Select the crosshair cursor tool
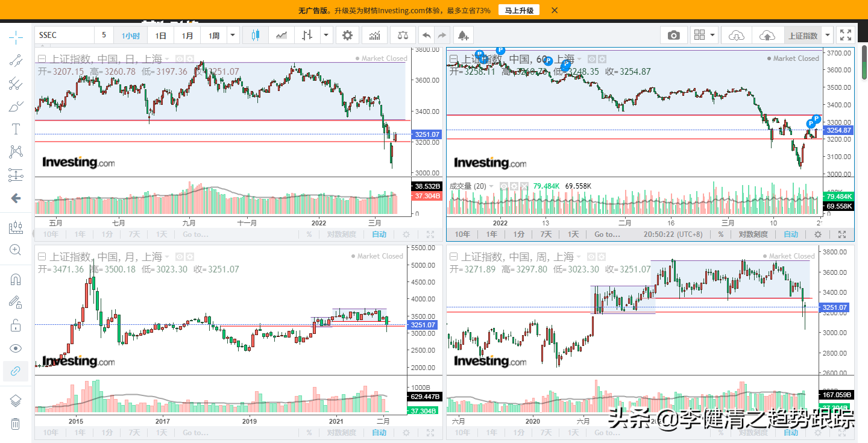This screenshot has height=443, width=868. pos(16,37)
